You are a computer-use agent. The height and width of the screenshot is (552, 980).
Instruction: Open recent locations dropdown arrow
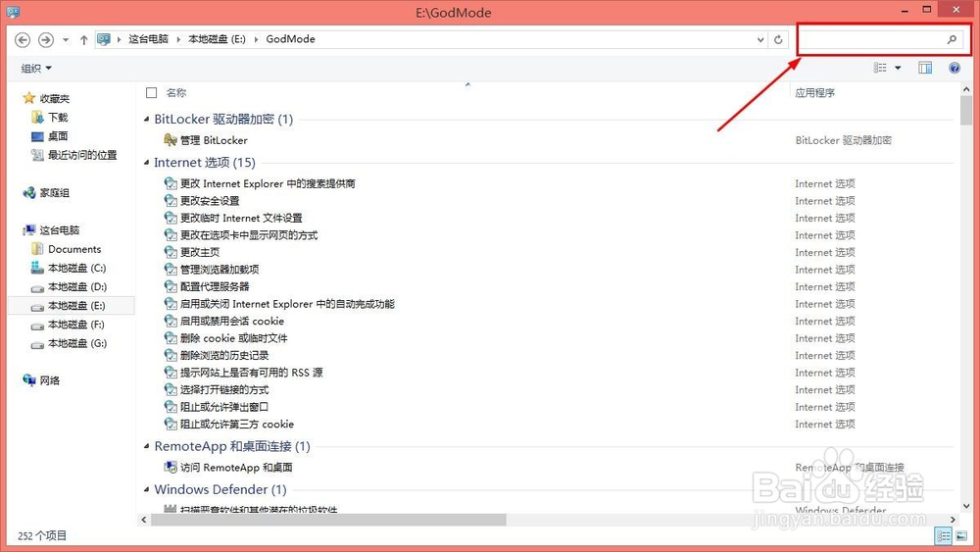pos(66,40)
